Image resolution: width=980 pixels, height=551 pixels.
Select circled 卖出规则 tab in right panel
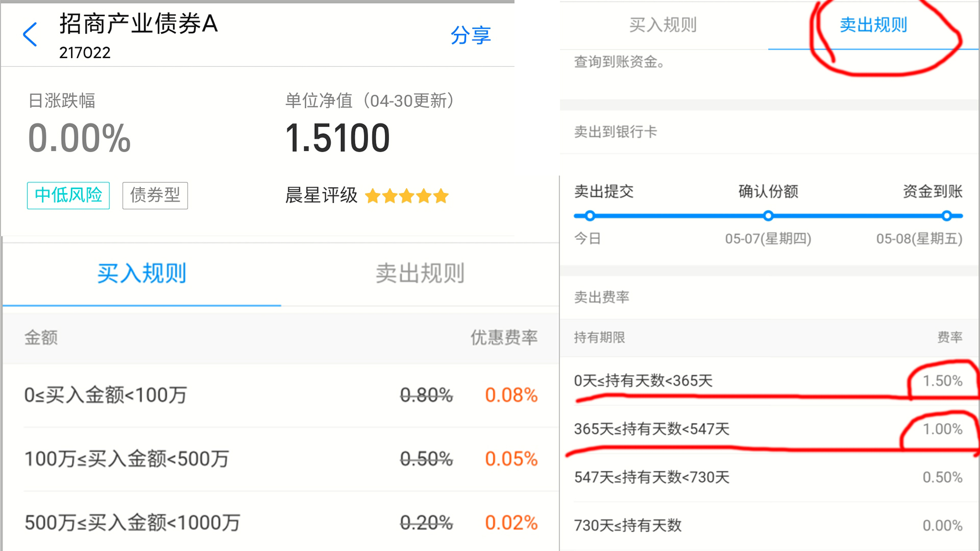point(873,24)
